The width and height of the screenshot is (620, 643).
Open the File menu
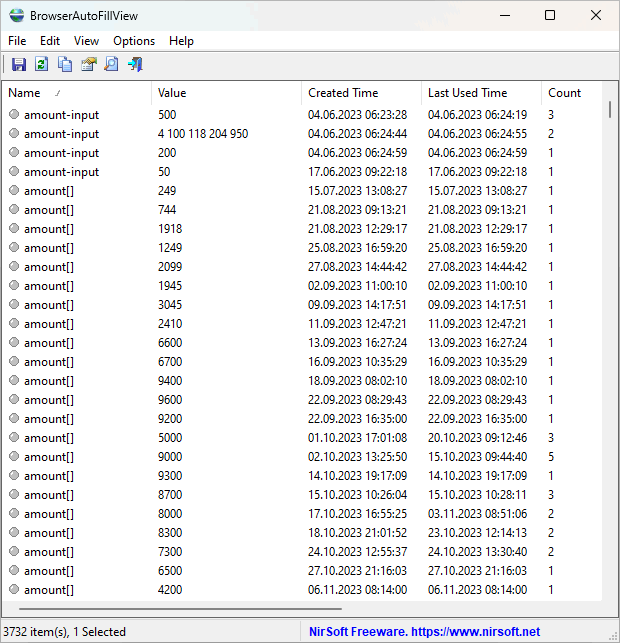pos(17,41)
